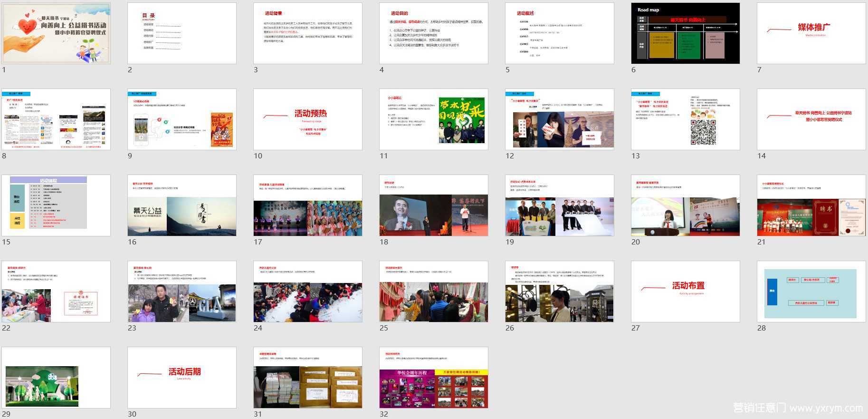The width and height of the screenshot is (868, 419).
Task: Select slide 30 活动后期 section thumbnail
Action: coord(182,378)
